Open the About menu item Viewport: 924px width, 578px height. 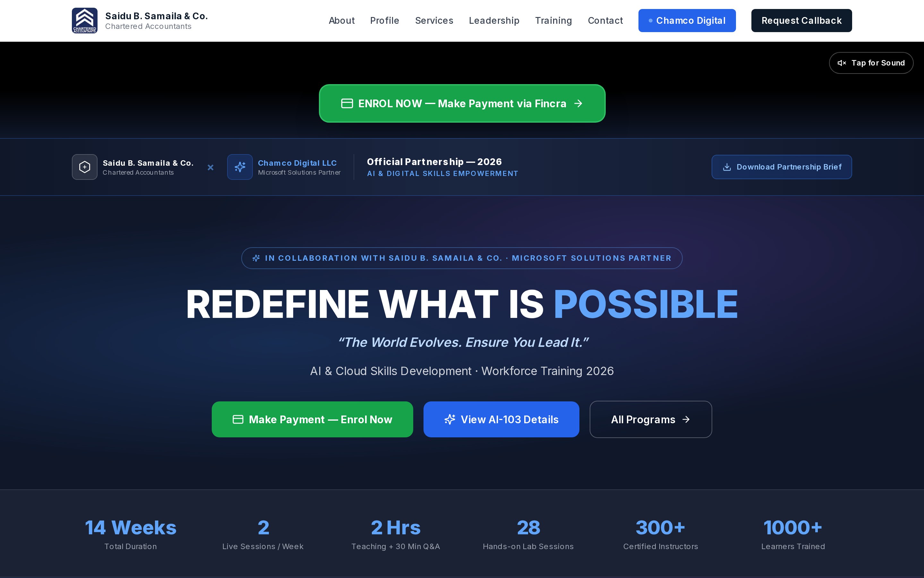(x=341, y=21)
